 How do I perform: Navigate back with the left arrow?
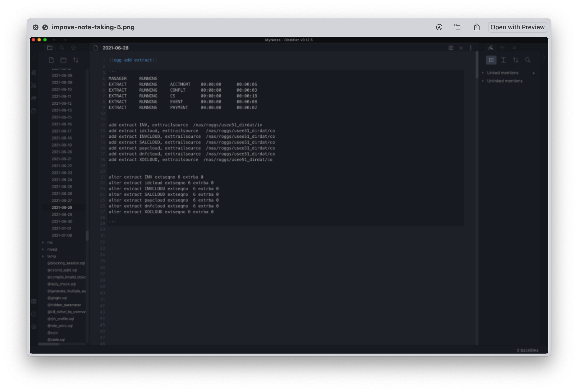pyautogui.click(x=55, y=40)
